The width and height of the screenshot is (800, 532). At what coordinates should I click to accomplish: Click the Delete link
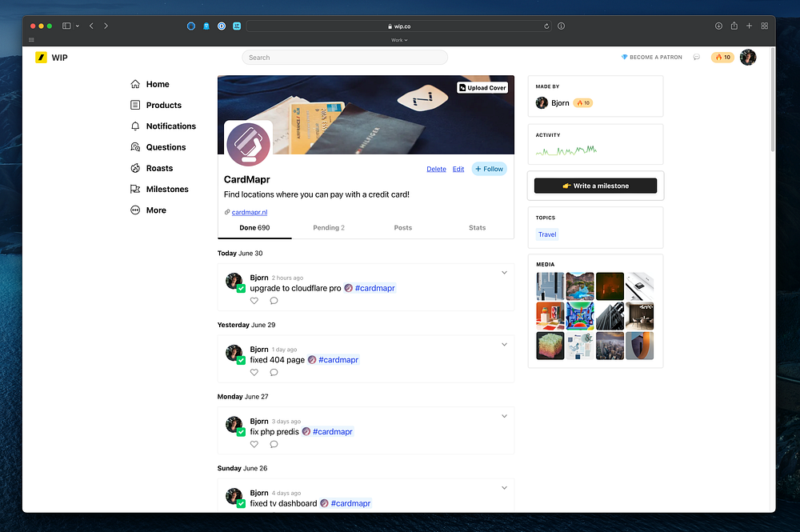point(436,169)
